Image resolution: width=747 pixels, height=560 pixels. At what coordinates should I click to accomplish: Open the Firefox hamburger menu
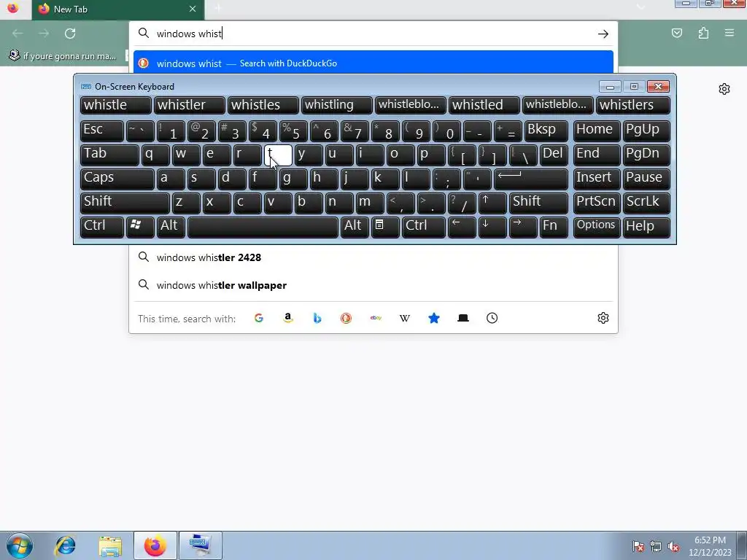729,34
